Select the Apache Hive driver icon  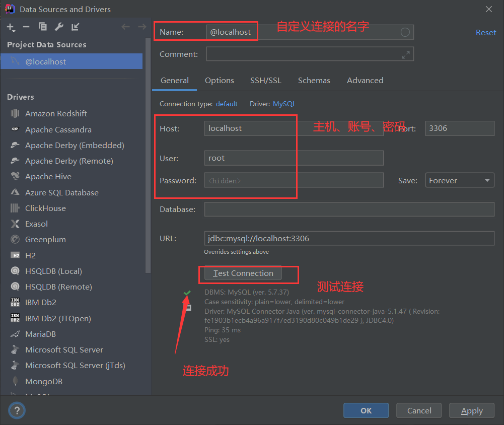coord(15,176)
